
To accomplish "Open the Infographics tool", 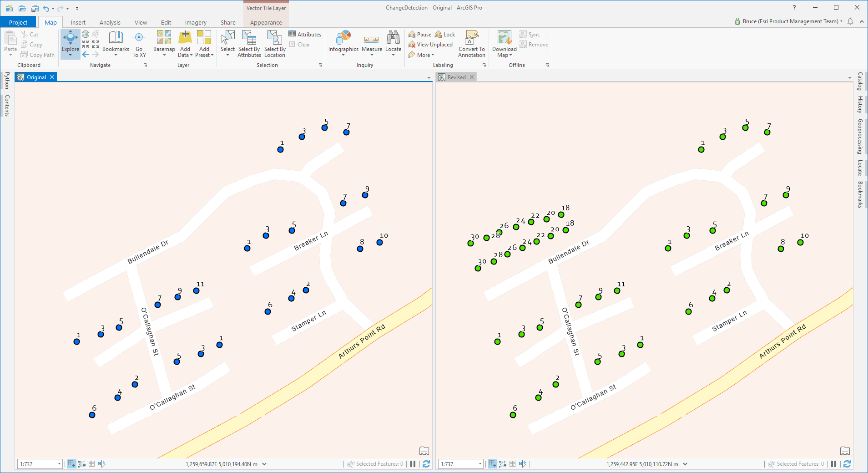I will pos(343,43).
